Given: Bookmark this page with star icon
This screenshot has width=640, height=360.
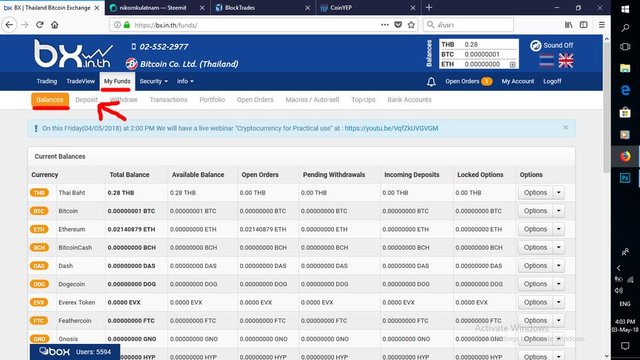Looking at the screenshot, I should 411,25.
